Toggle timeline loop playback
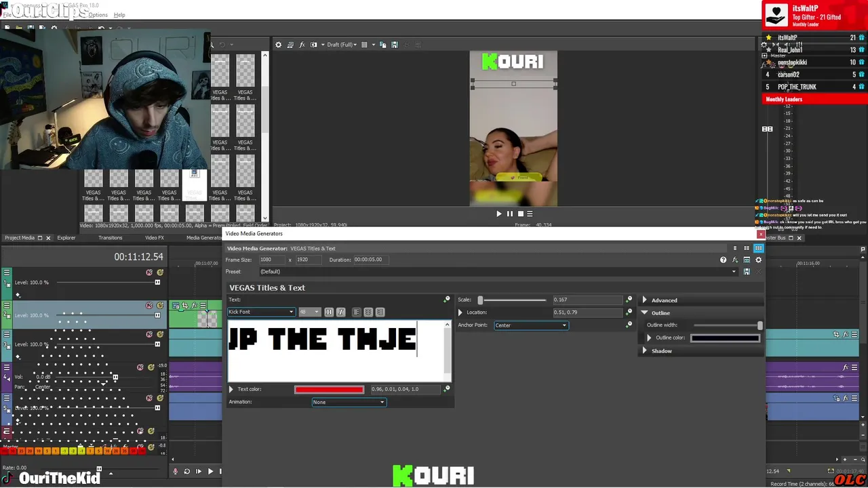 tap(187, 471)
